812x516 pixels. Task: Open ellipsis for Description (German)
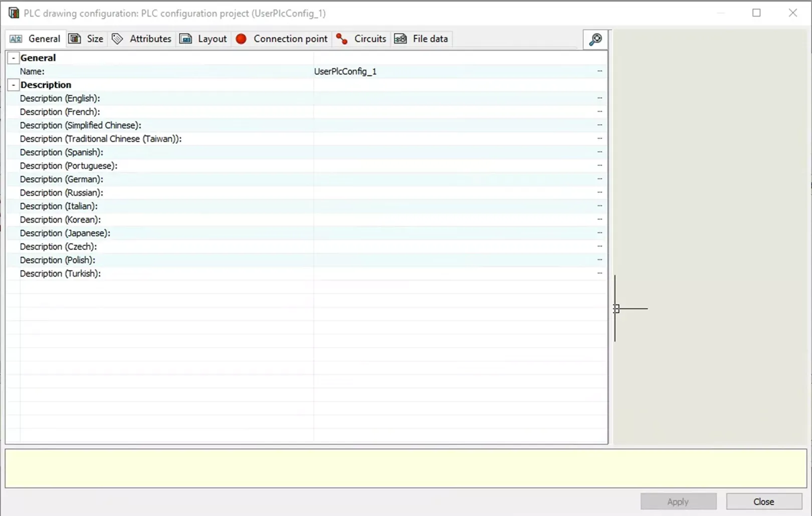(599, 179)
